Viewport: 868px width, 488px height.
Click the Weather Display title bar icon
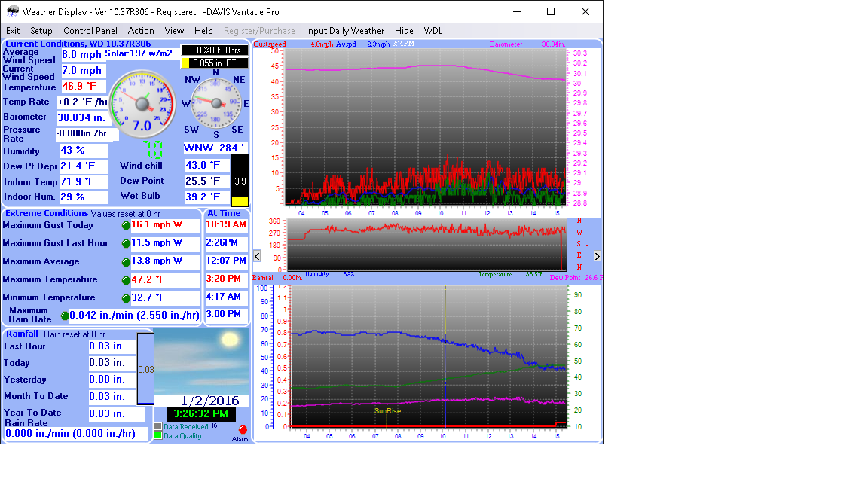pos(12,12)
